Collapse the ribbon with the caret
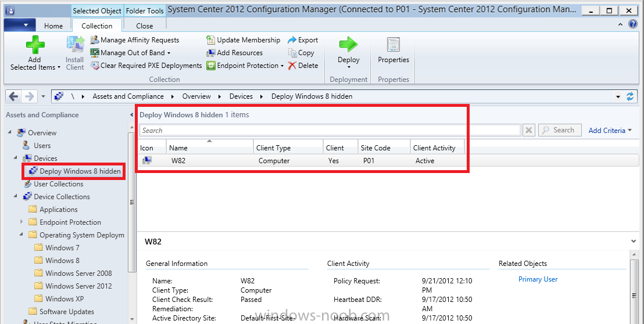Viewport: 644px width, 324px height. [620, 24]
